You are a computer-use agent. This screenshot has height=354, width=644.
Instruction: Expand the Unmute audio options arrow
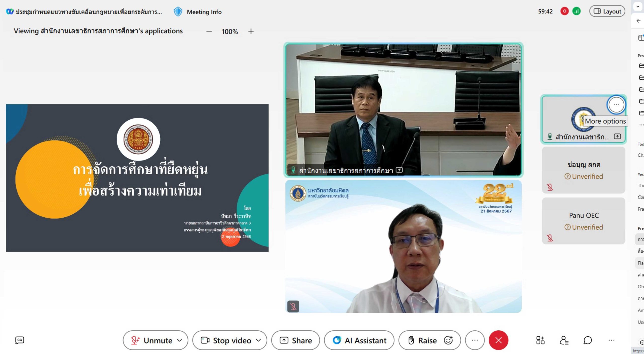[x=180, y=340]
